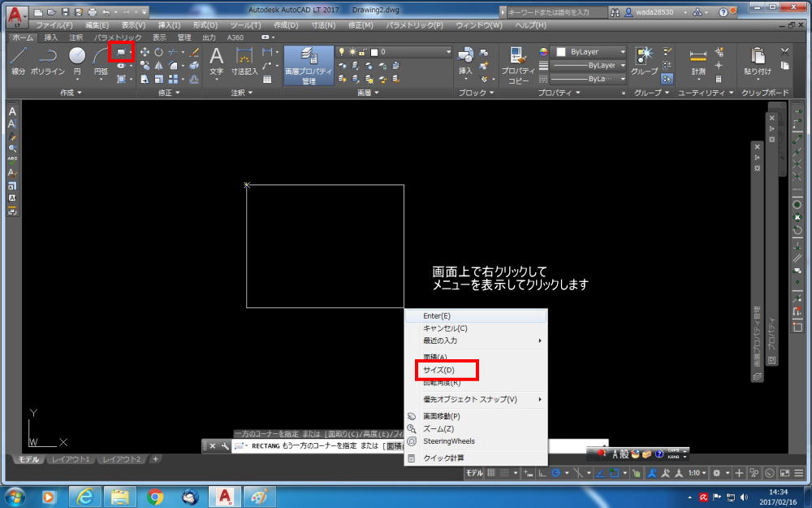
Task: Select the 円 (Circle) tool
Action: coord(77,61)
